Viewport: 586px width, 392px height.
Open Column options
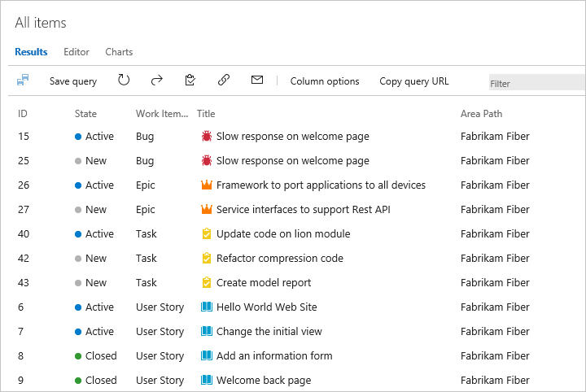(325, 81)
